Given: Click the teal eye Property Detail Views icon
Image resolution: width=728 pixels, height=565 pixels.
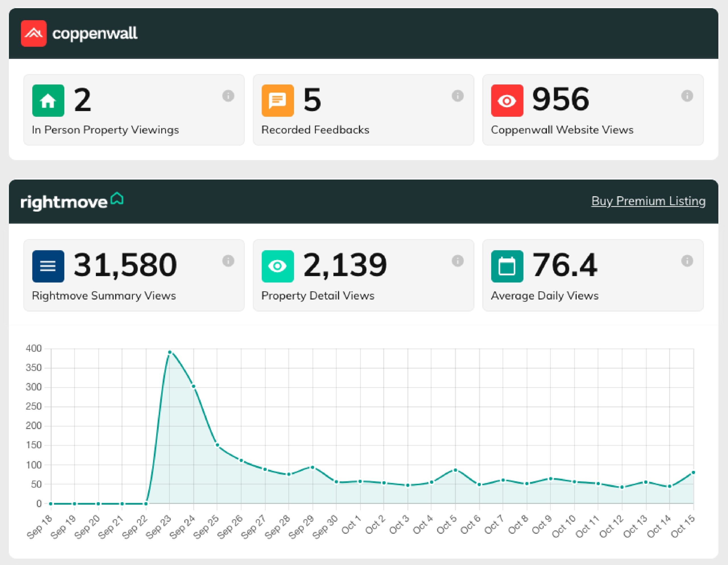Looking at the screenshot, I should (278, 266).
